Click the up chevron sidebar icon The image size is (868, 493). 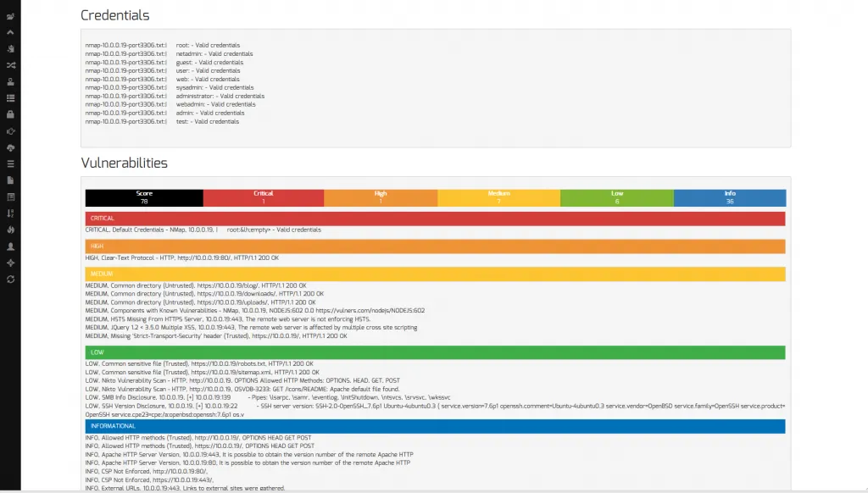click(10, 33)
